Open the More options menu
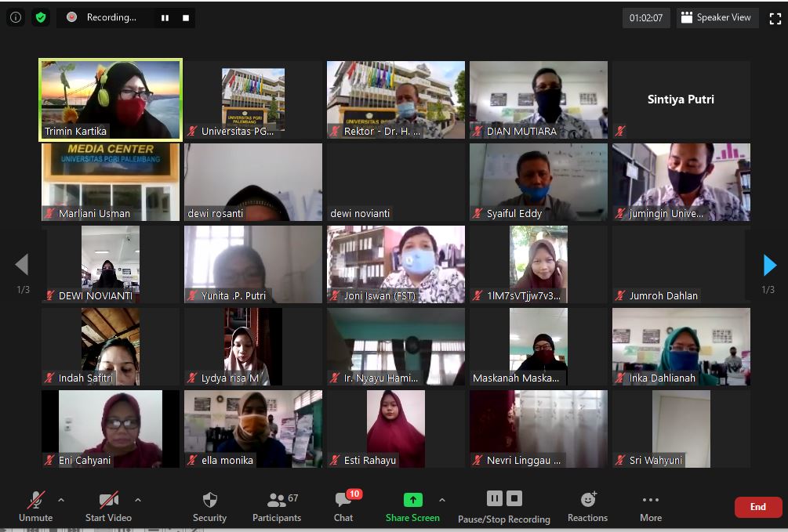Screen dimensions: 788x532 coord(651,506)
